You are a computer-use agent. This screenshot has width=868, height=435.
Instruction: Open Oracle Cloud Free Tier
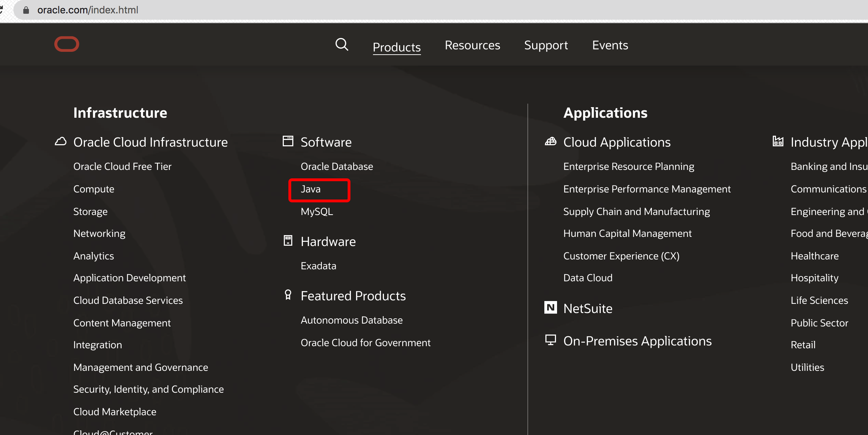[122, 166]
